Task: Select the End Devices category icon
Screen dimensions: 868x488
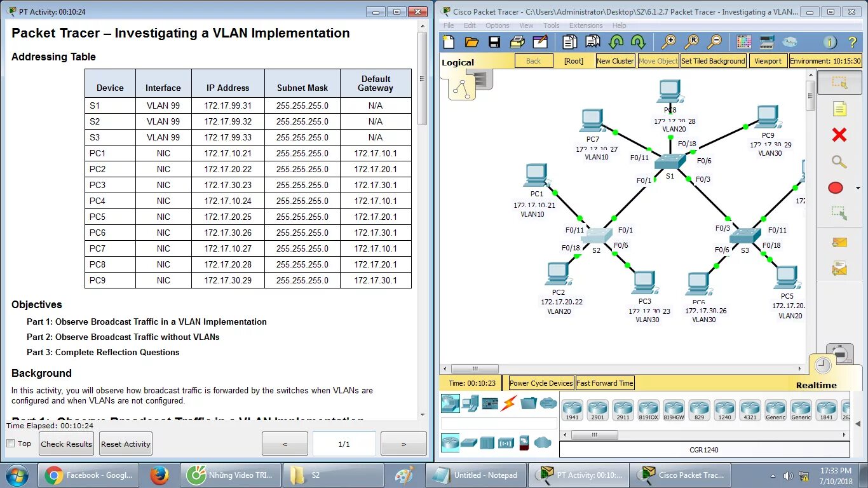Action: (470, 403)
